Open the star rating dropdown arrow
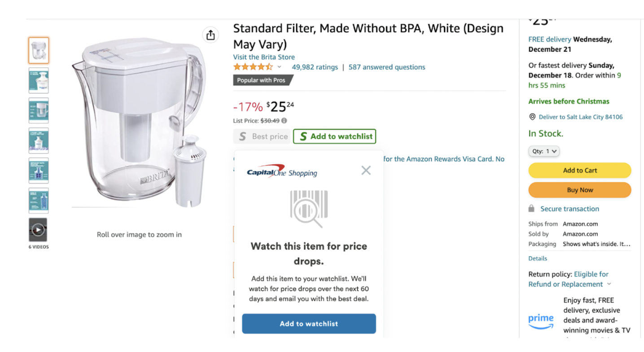Image resolution: width=644 pixels, height=352 pixels. pyautogui.click(x=279, y=67)
